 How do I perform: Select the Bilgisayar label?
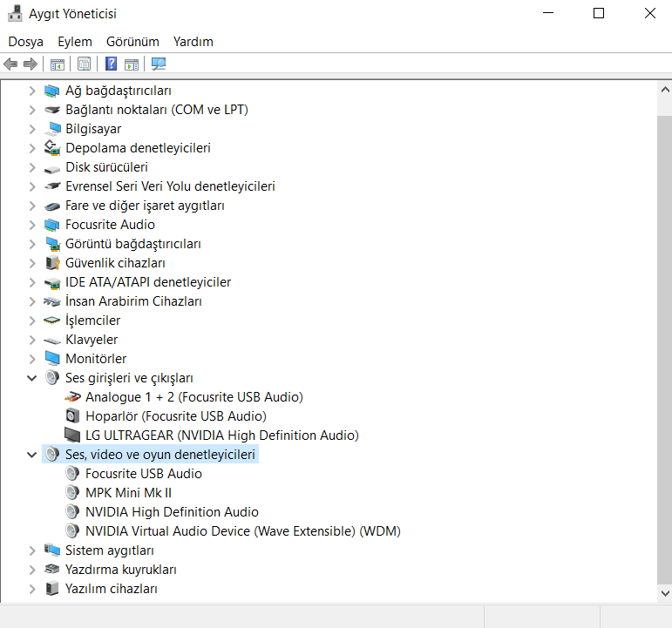click(x=93, y=129)
